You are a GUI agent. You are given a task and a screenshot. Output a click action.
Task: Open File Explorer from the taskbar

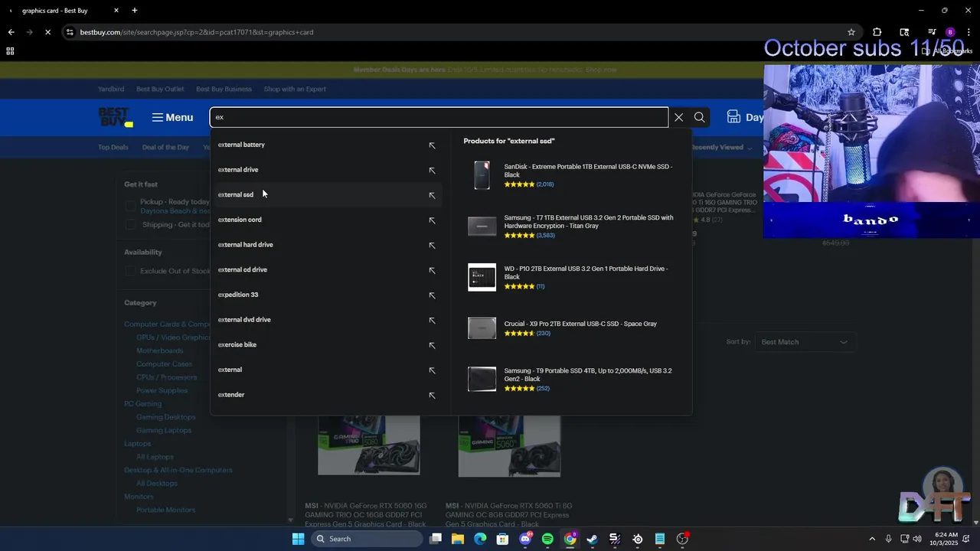pos(458,539)
